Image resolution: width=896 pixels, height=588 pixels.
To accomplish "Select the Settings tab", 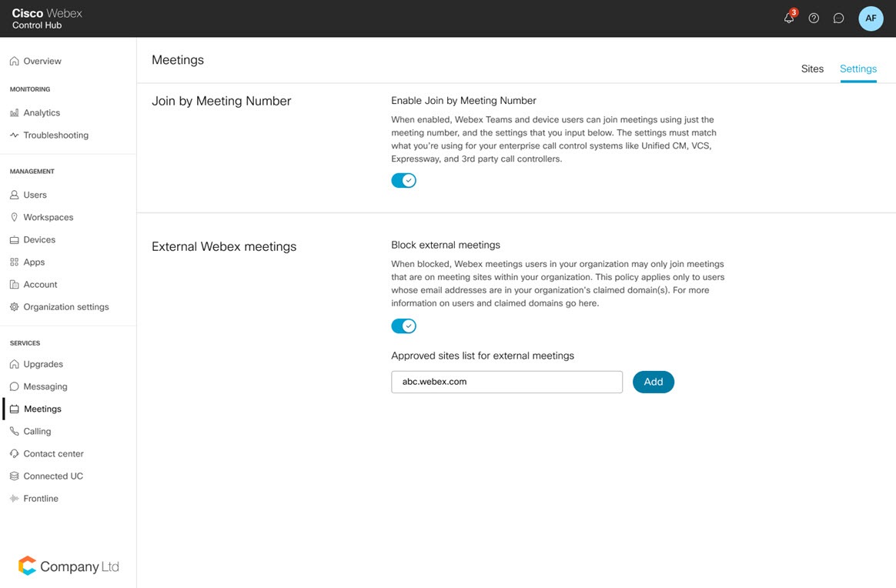I will [x=858, y=69].
